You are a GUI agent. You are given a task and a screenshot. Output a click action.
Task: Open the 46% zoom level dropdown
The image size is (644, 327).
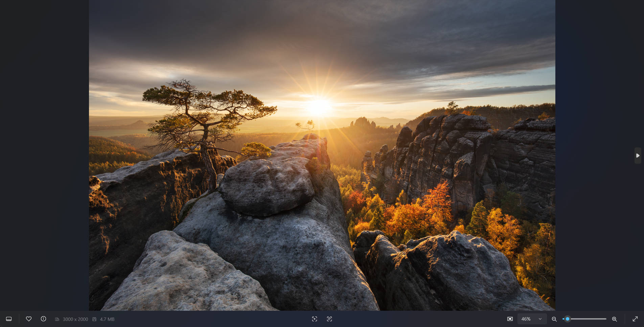[532, 319]
